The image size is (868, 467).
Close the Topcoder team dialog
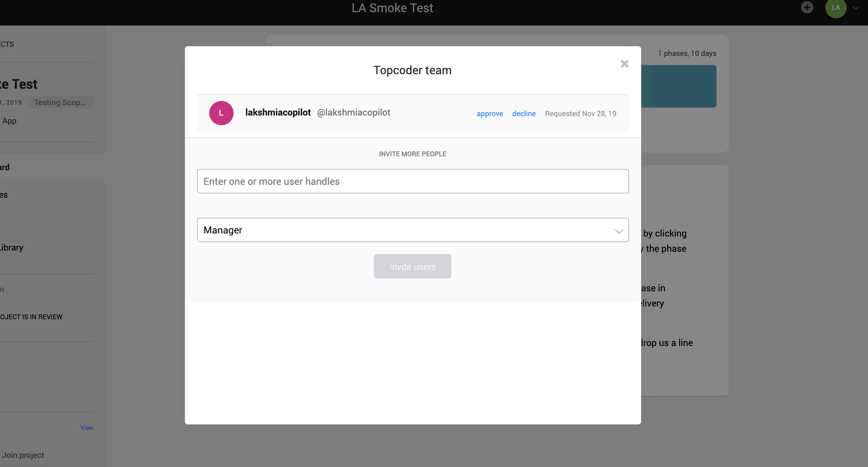[624, 64]
